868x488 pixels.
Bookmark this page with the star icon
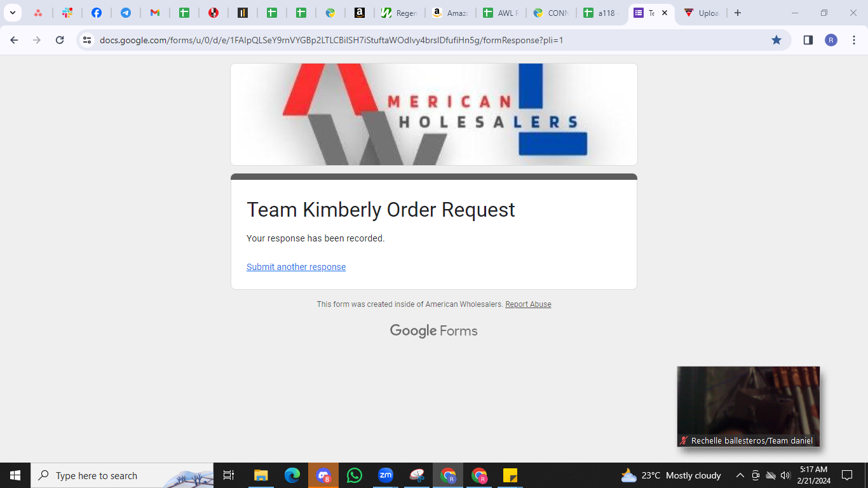click(776, 40)
